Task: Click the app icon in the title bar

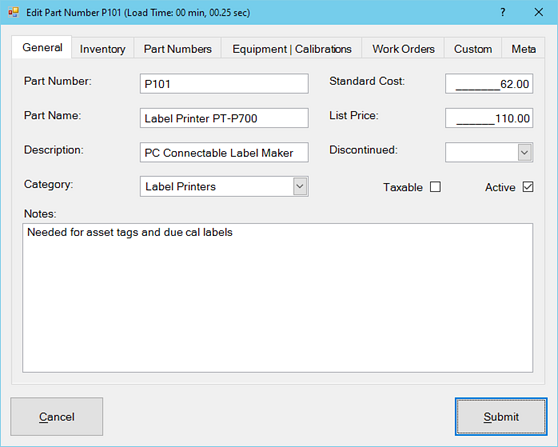Action: [x=13, y=12]
